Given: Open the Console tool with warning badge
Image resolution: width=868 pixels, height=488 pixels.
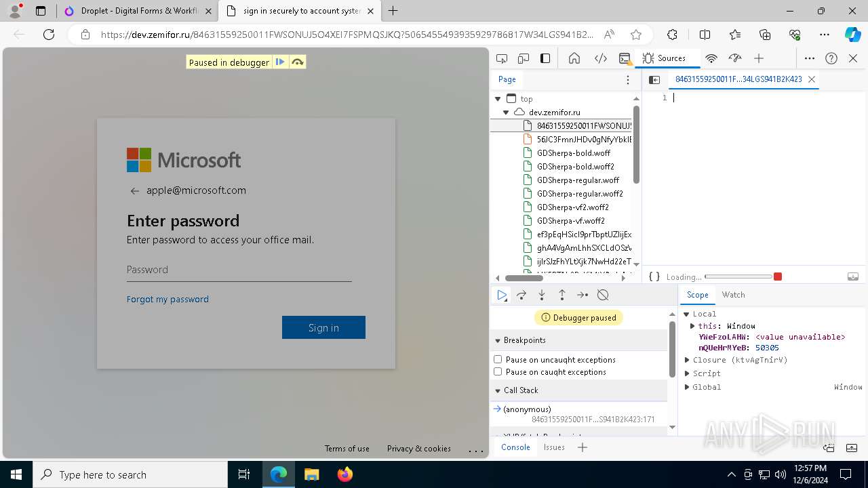Looking at the screenshot, I should pyautogui.click(x=625, y=58).
